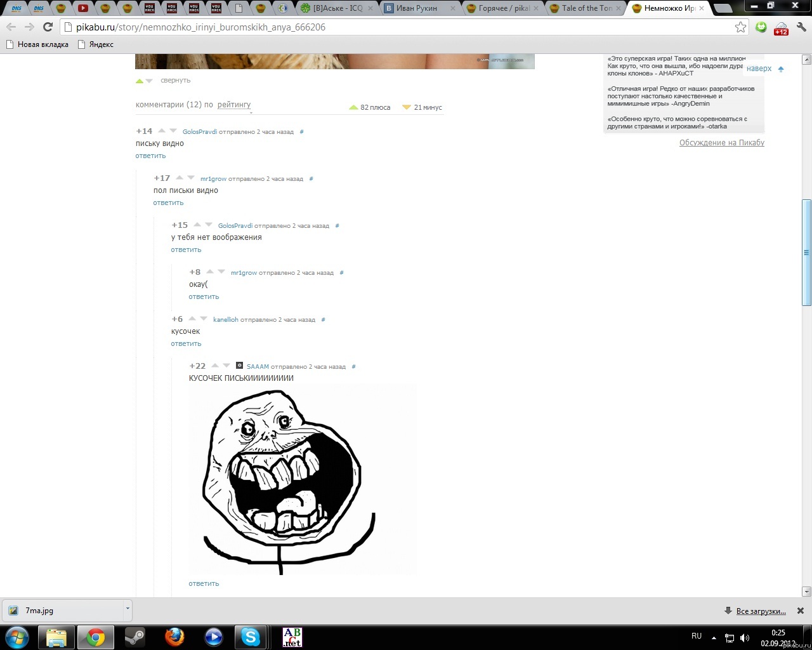Launch Firefox from the taskbar
The height and width of the screenshot is (650, 812).
pos(174,637)
